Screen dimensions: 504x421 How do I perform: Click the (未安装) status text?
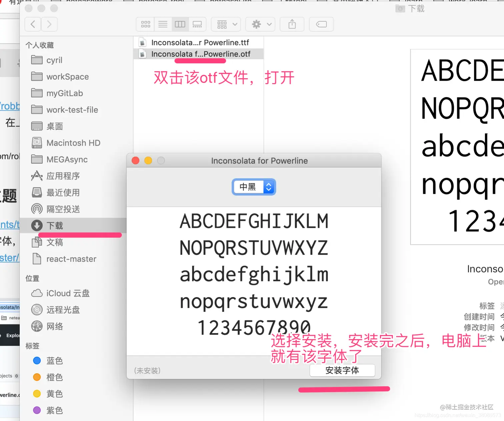coord(147,371)
